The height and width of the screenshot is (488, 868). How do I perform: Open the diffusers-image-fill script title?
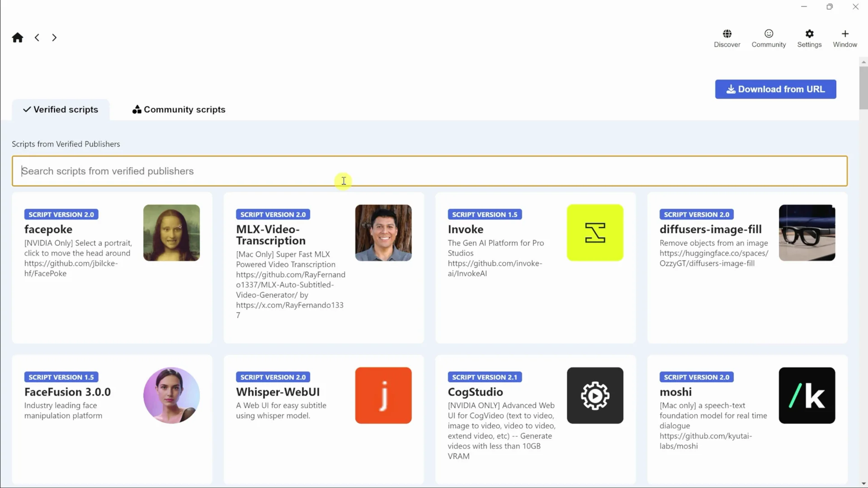(x=710, y=230)
